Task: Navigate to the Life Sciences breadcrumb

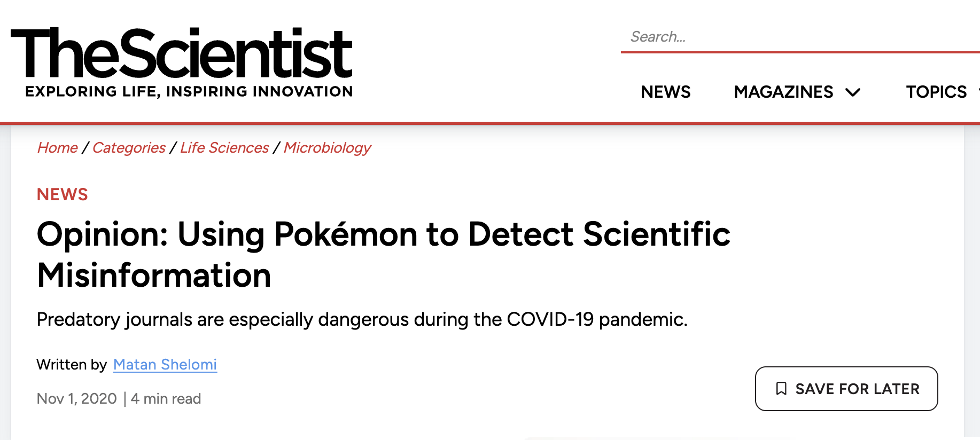Action: 224,148
